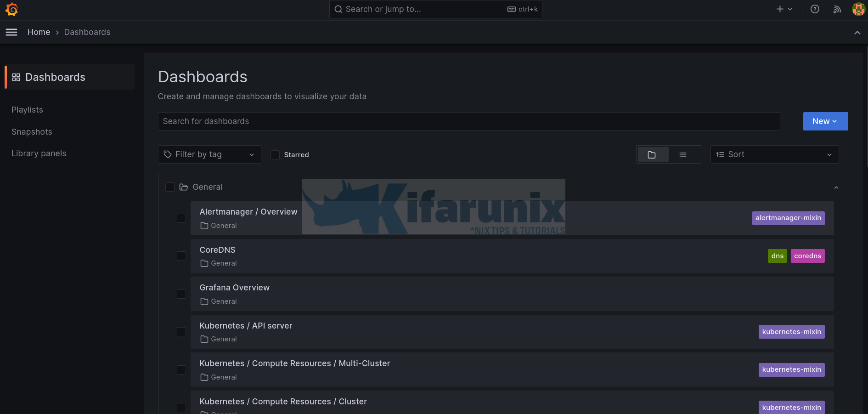Viewport: 868px width, 414px height.
Task: Open the user profile avatar
Action: (858, 9)
